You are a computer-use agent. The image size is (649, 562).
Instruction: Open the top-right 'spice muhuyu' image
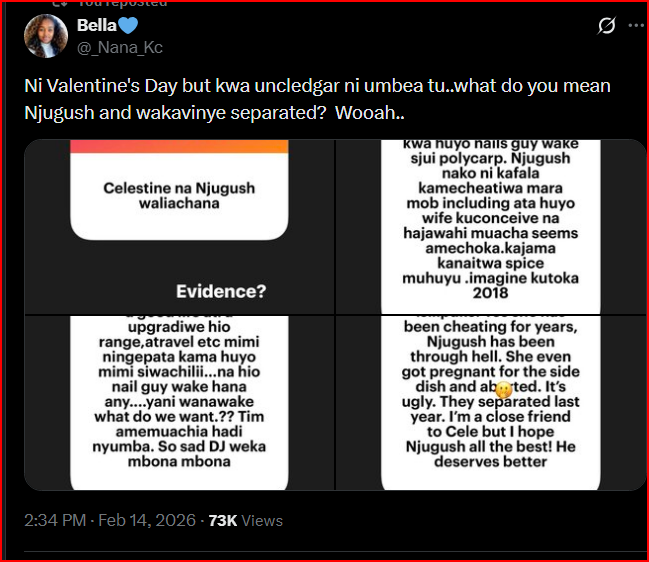491,226
